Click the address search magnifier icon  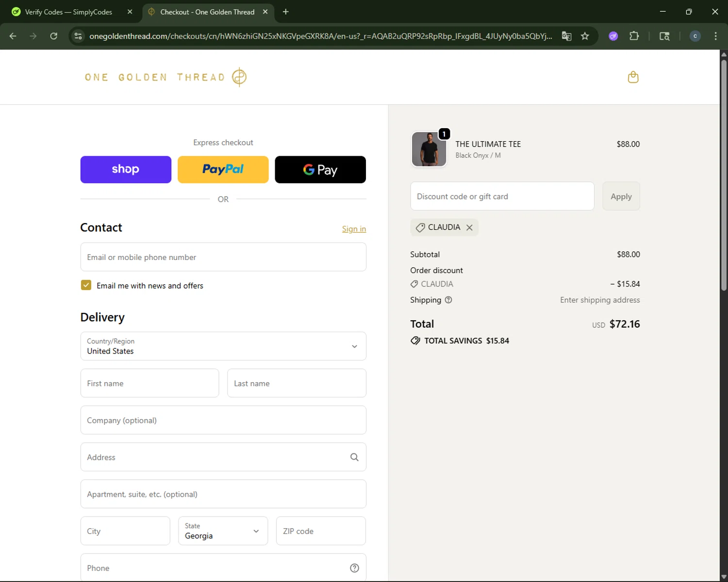(x=354, y=457)
